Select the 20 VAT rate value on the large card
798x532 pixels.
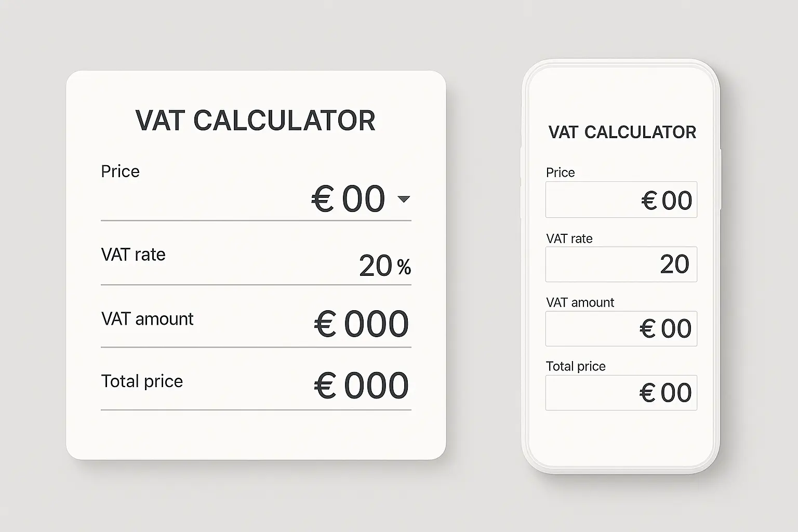pyautogui.click(x=375, y=266)
